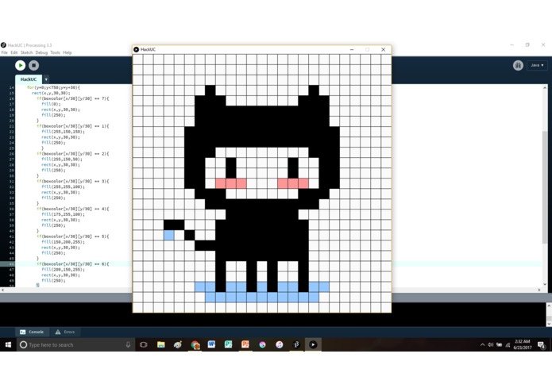
Task: Close the HackUC sketch window
Action: (383, 49)
